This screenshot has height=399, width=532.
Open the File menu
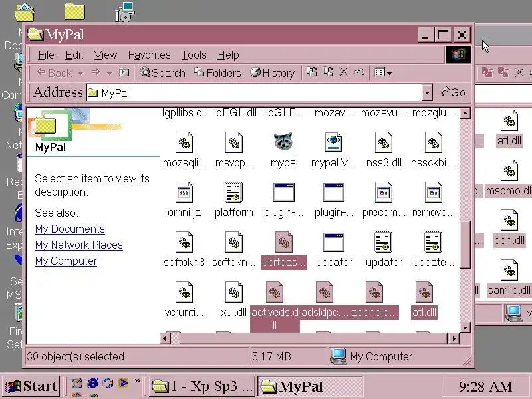46,55
